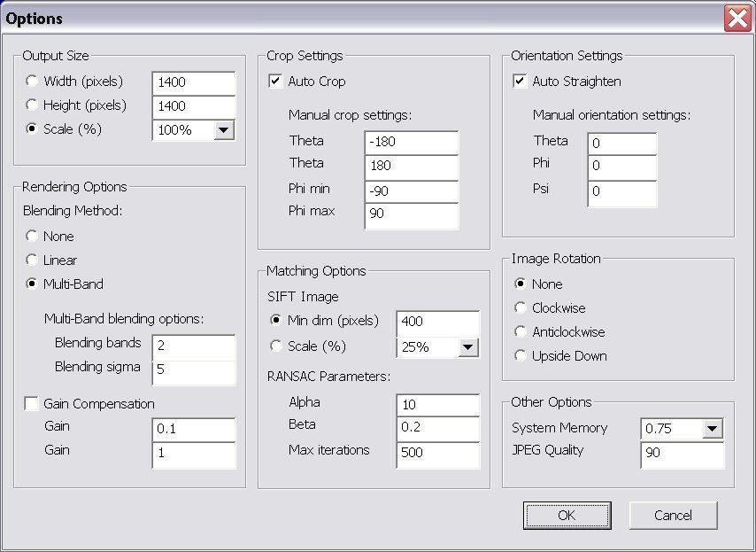756x552 pixels.
Task: Select Clockwise image rotation
Action: tap(521, 308)
